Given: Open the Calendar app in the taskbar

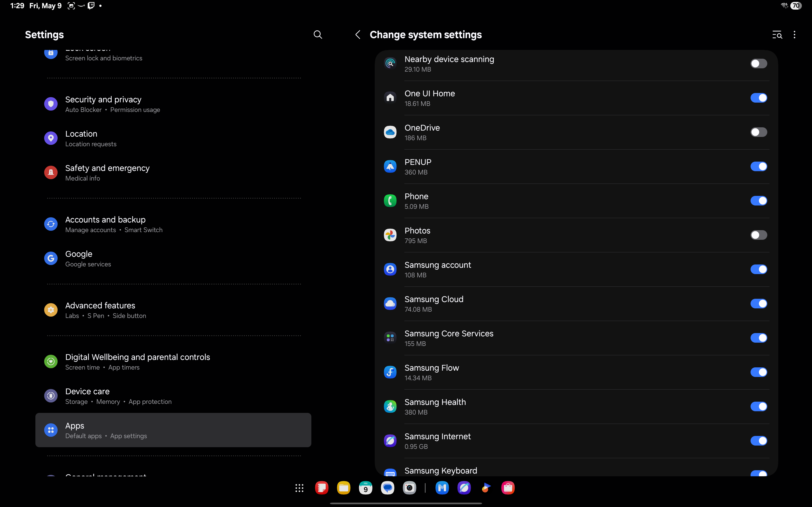Looking at the screenshot, I should 365,488.
